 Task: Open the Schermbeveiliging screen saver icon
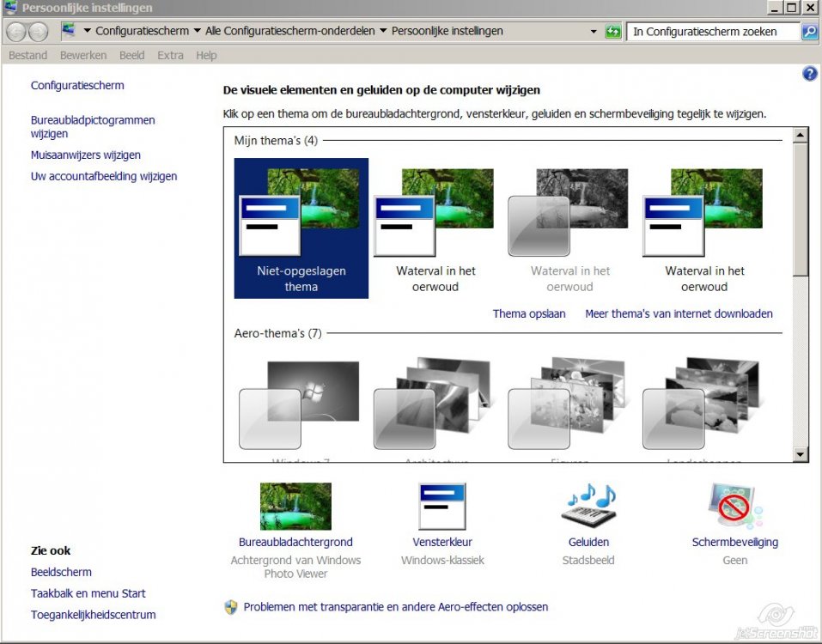735,506
